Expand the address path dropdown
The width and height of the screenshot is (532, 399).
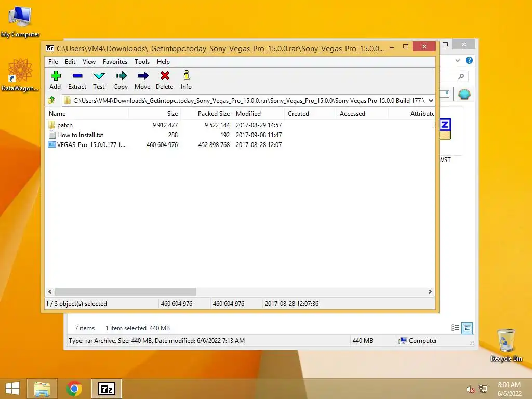[x=431, y=100]
